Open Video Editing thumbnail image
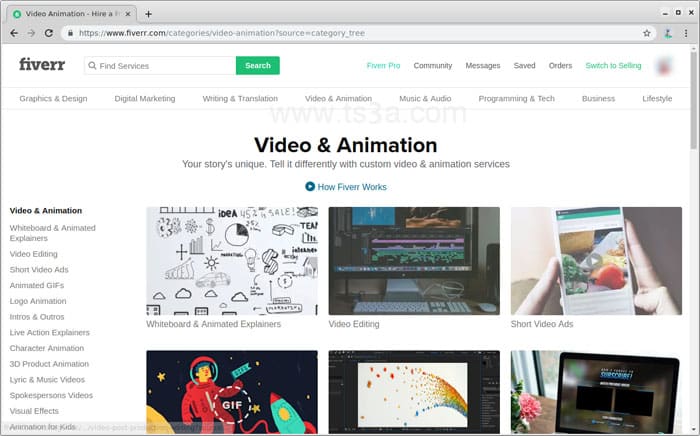Image resolution: width=700 pixels, height=436 pixels. (x=414, y=261)
